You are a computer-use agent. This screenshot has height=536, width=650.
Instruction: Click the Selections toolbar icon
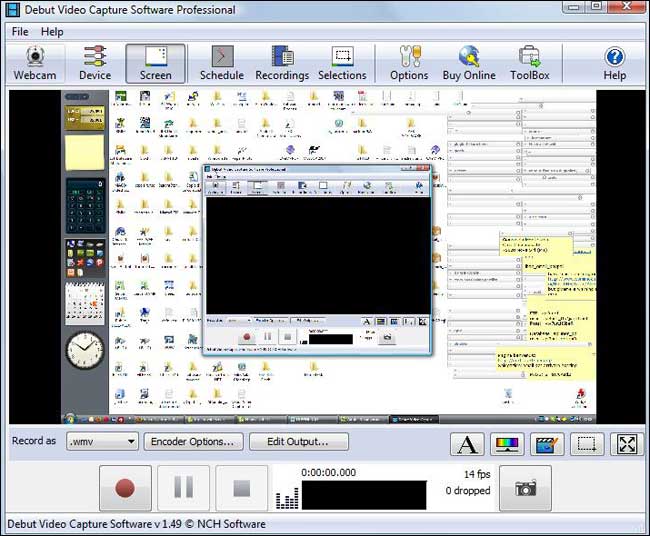tap(342, 63)
